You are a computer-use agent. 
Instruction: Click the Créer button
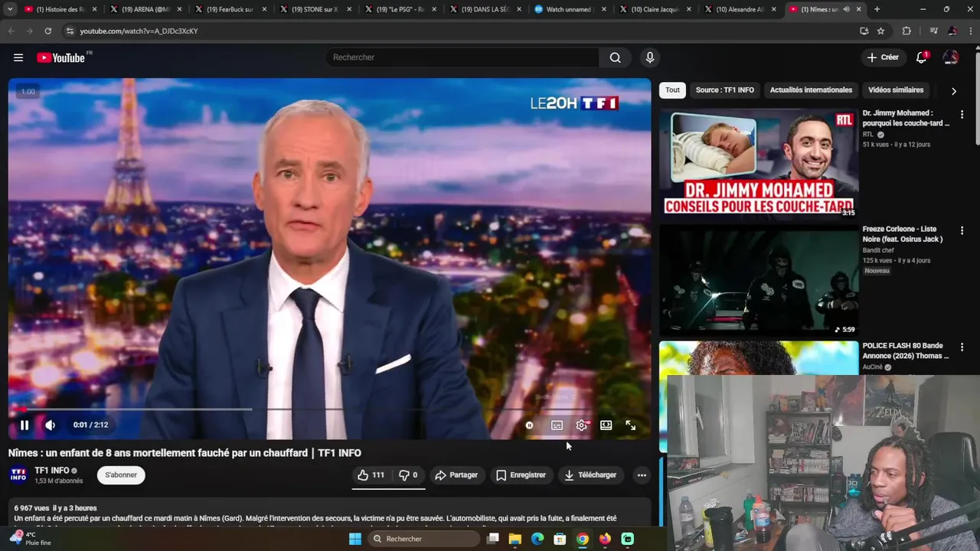(x=883, y=57)
